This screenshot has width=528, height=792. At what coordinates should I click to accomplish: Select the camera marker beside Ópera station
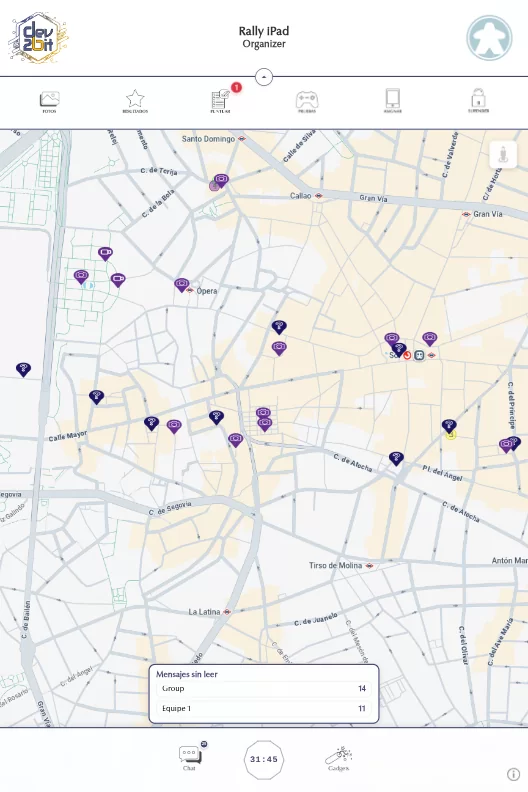(181, 285)
